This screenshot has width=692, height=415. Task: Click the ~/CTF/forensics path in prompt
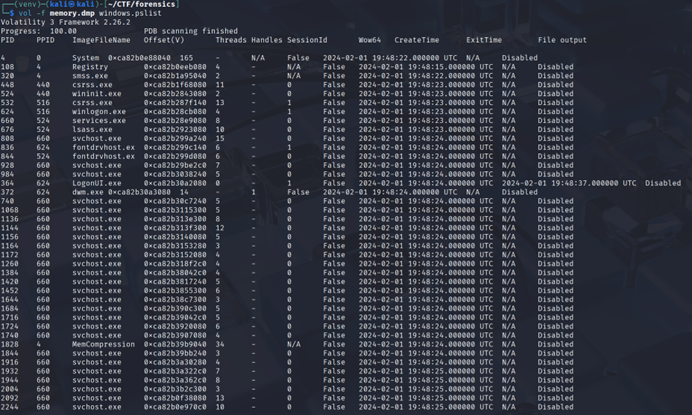pos(141,4)
